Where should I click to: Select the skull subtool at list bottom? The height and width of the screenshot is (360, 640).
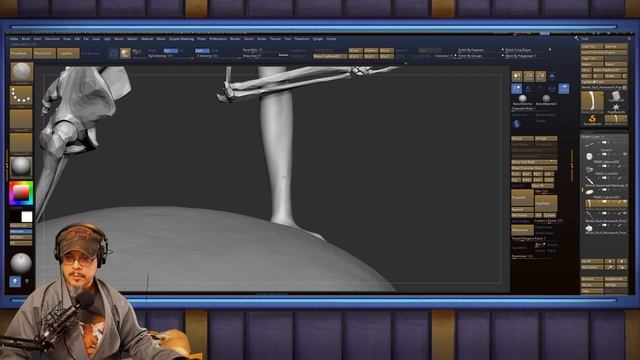pos(589,228)
